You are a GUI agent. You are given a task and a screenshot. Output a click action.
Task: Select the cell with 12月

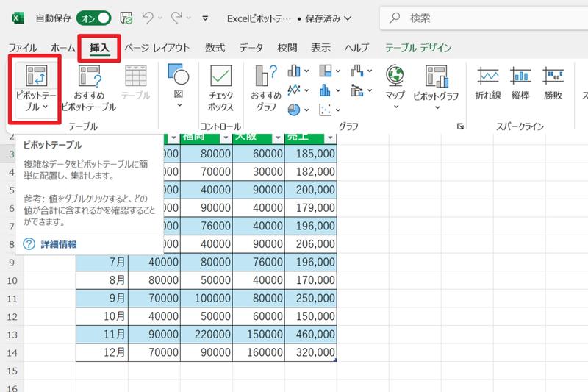pos(102,352)
